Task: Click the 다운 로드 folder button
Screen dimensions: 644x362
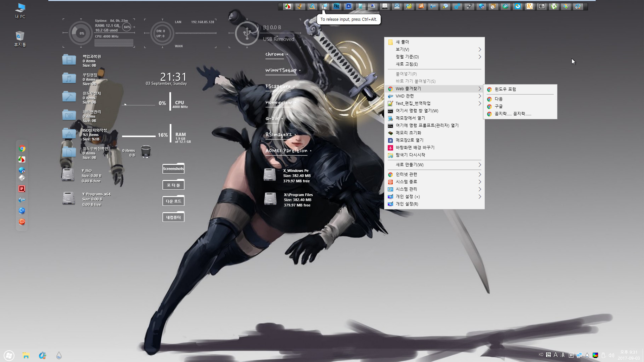Action: [173, 201]
